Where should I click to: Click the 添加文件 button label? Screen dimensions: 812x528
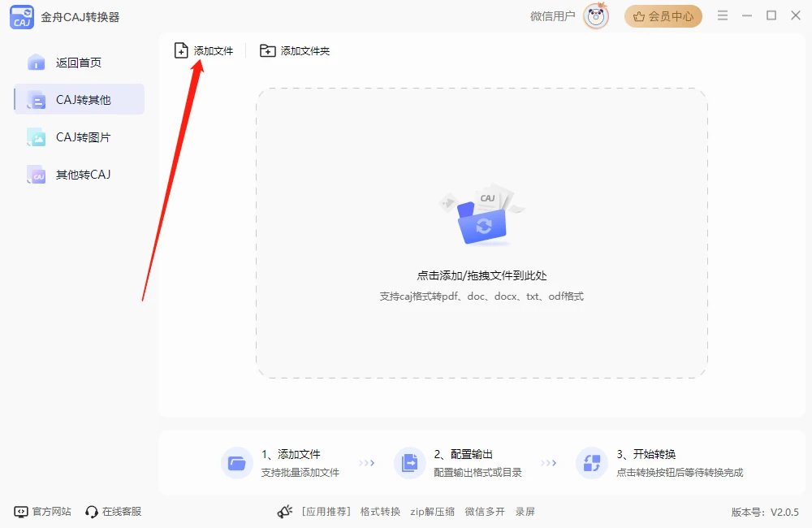click(214, 51)
